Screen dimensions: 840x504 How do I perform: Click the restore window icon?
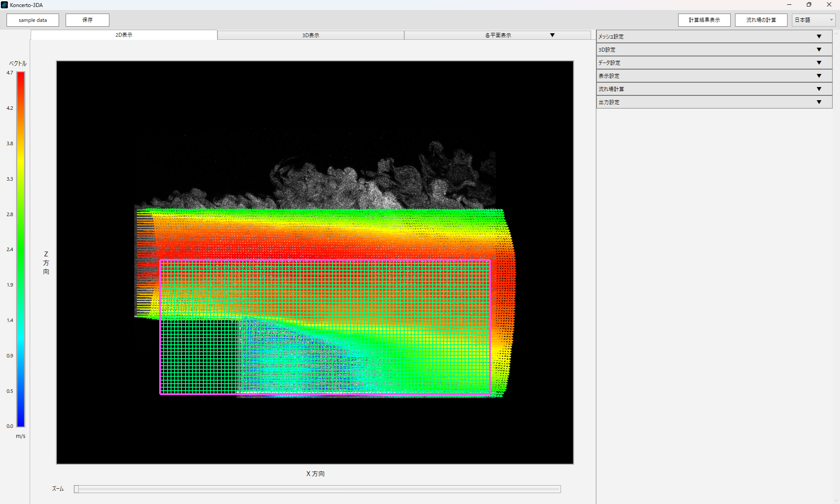click(x=808, y=5)
